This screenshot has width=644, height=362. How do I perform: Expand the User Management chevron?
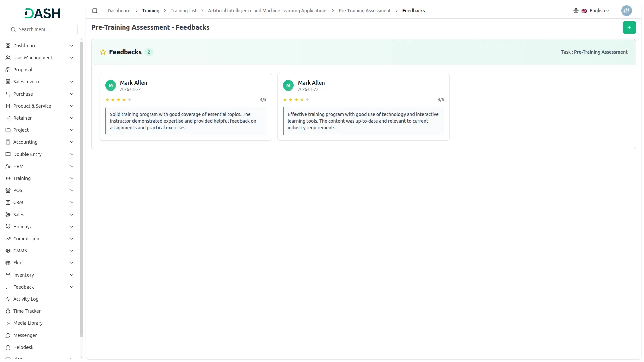coord(72,58)
